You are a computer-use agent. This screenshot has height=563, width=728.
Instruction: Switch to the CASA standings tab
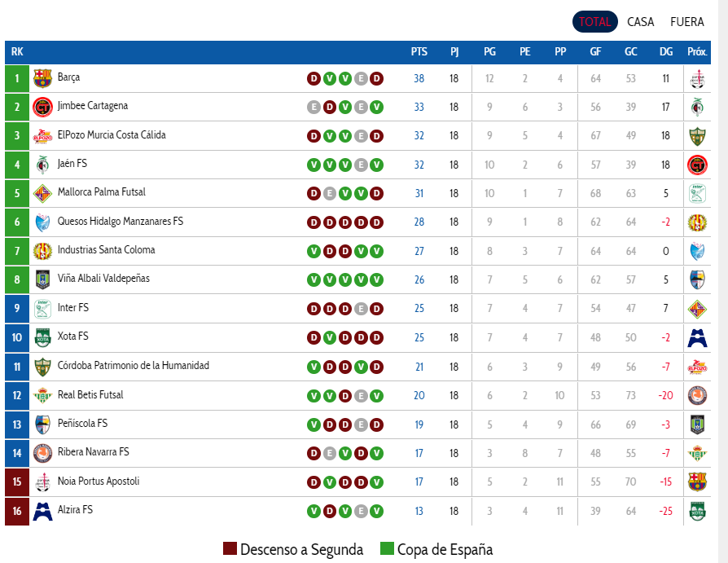tap(640, 22)
